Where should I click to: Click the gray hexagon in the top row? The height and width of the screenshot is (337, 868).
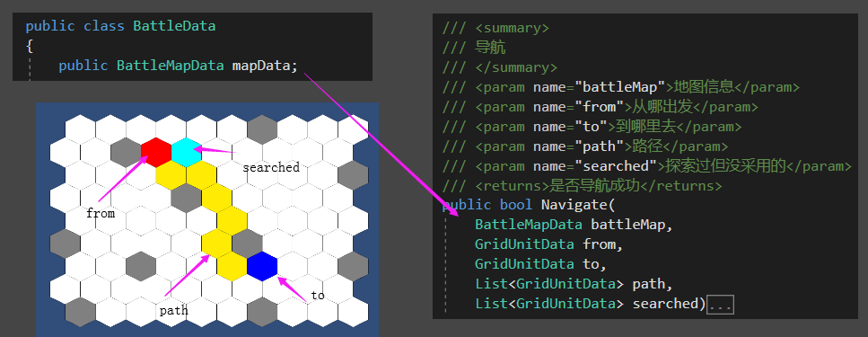coord(262,129)
